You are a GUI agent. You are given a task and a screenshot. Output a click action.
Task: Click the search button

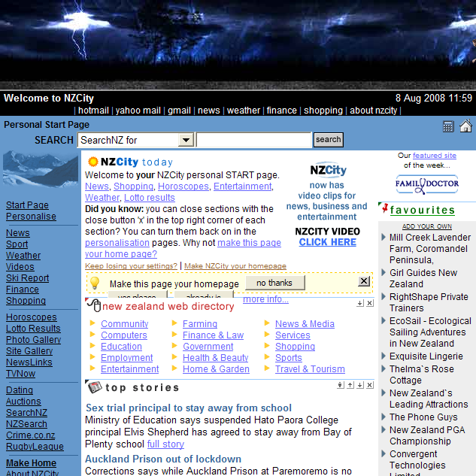(x=328, y=140)
